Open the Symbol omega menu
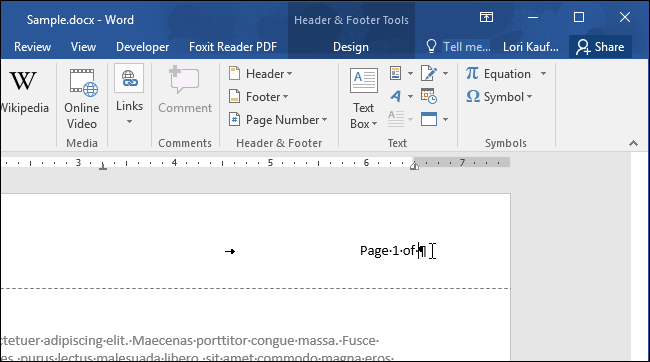The height and width of the screenshot is (362, 650). pos(499,97)
